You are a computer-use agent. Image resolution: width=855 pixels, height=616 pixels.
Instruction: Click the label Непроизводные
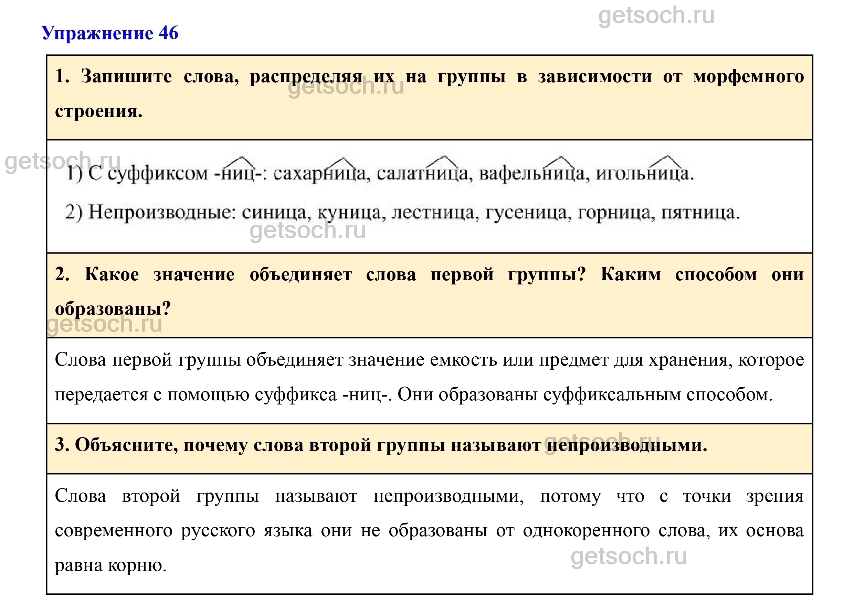(x=162, y=213)
